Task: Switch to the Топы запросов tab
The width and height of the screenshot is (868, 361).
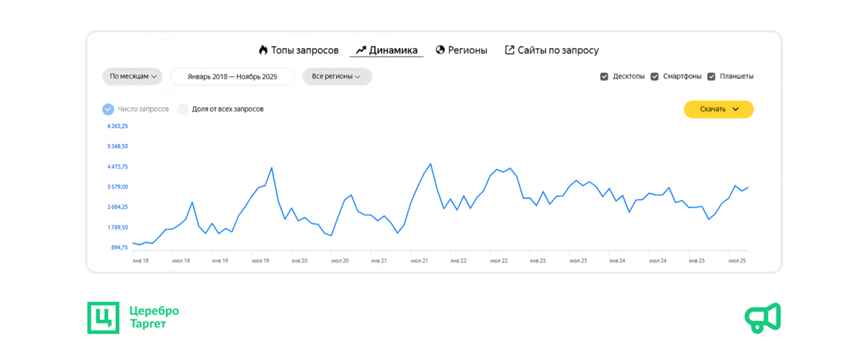Action: 304,50
